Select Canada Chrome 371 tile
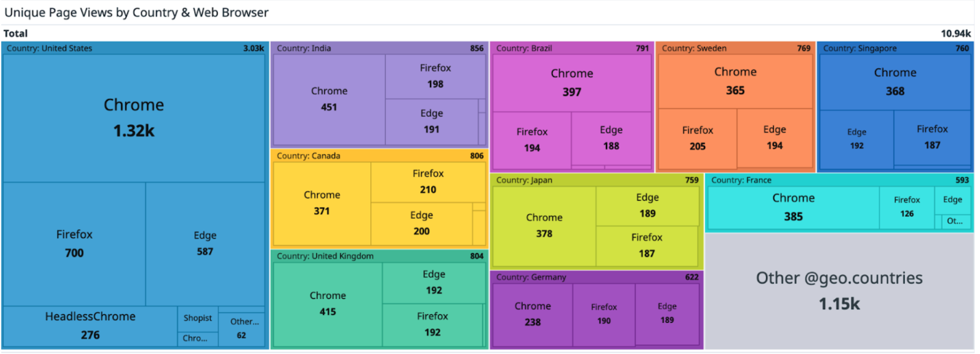The height and width of the screenshot is (354, 980). coord(322,203)
